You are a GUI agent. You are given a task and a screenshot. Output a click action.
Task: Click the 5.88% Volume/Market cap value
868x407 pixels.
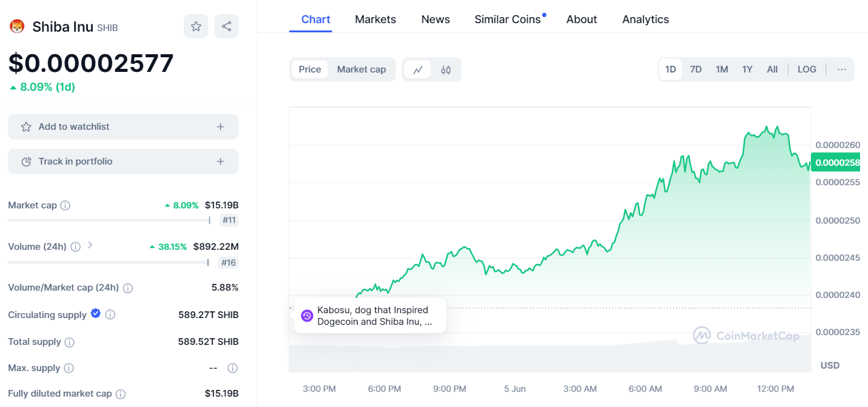225,288
